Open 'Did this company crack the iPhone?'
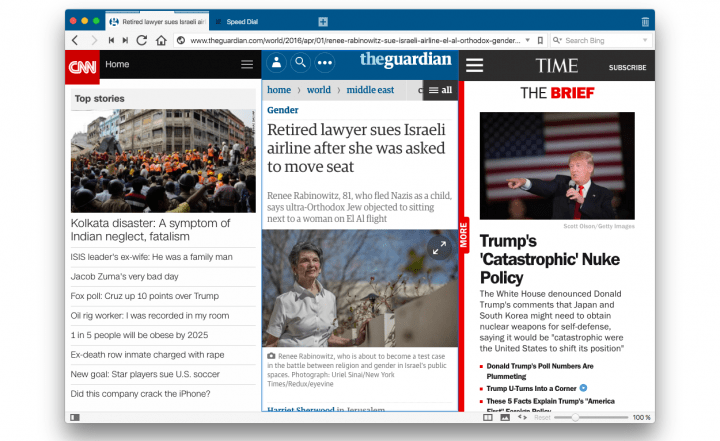This screenshot has height=441, width=720. click(141, 394)
